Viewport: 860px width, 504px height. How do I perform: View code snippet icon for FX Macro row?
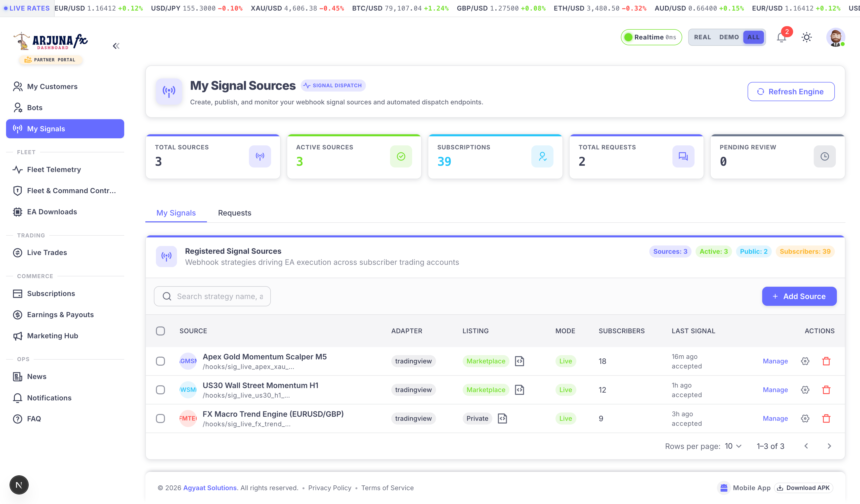pos(502,418)
